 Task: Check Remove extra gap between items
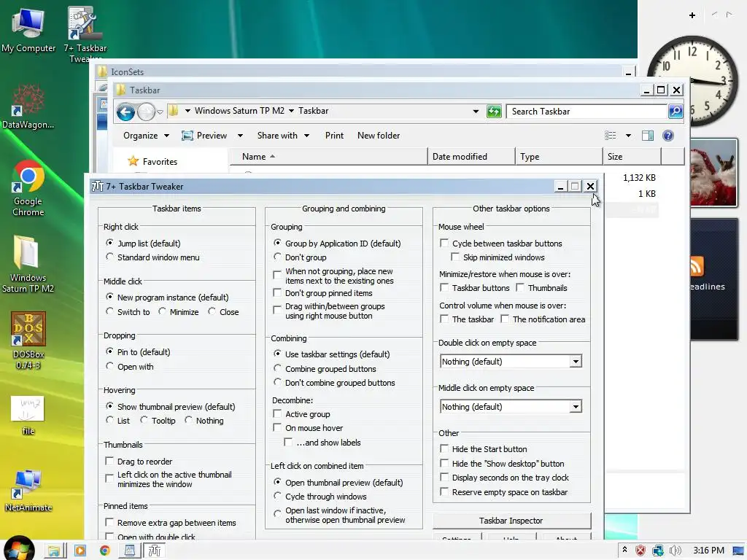(109, 522)
